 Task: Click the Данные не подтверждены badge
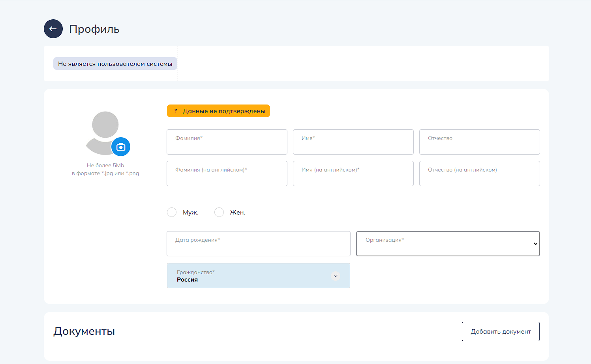tap(224, 111)
